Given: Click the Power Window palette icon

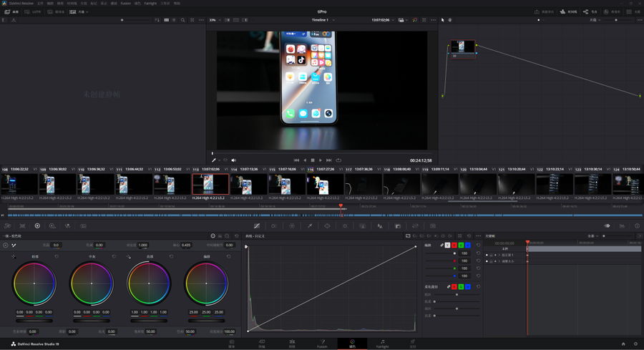Looking at the screenshot, I should [327, 226].
